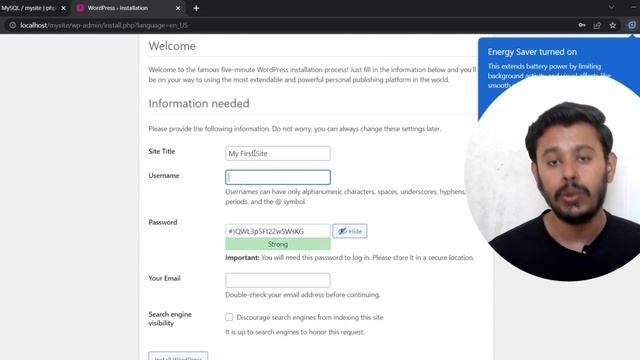Viewport: 640px width, 360px height.
Task: Focus the localhost address bar URL
Action: click(104, 25)
